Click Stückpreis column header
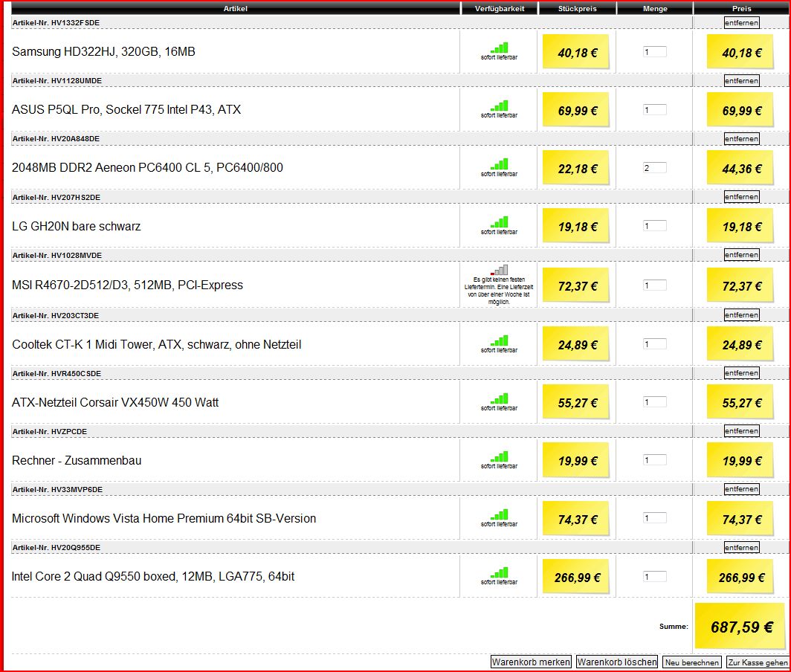This screenshot has width=791, height=672. [577, 9]
